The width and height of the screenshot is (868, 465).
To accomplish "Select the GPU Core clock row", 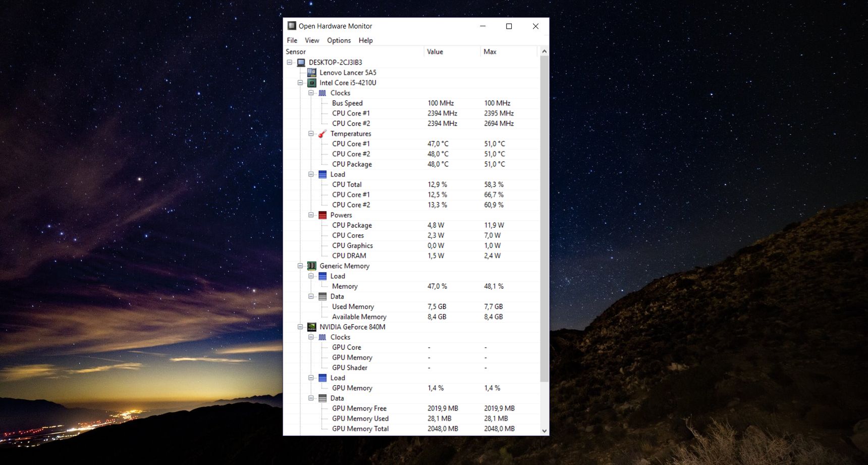I will click(411, 347).
